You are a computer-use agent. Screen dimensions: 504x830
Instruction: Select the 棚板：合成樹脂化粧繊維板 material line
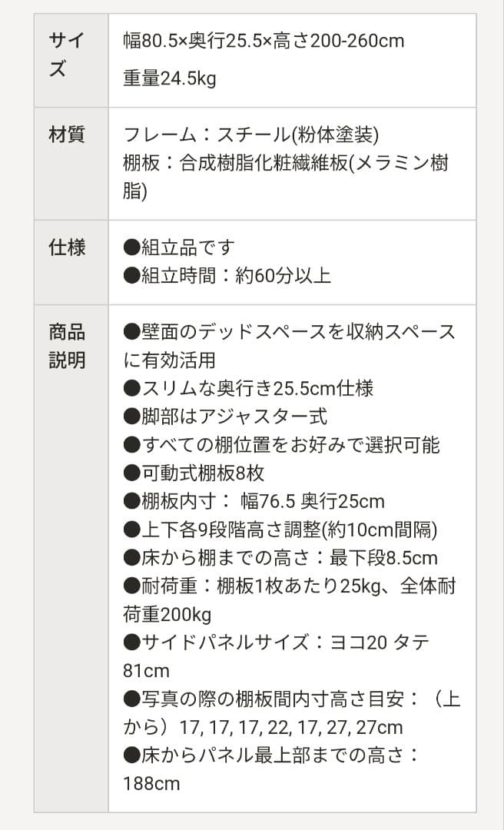point(286,163)
